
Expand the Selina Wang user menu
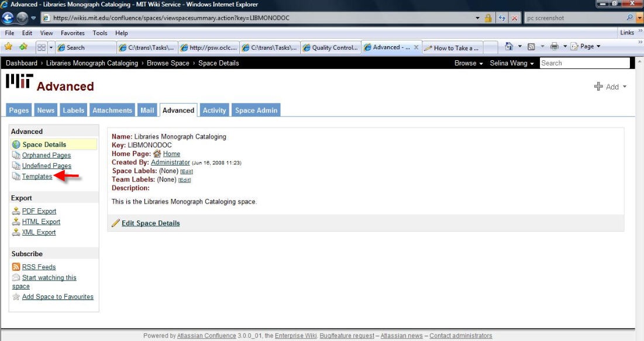click(512, 63)
